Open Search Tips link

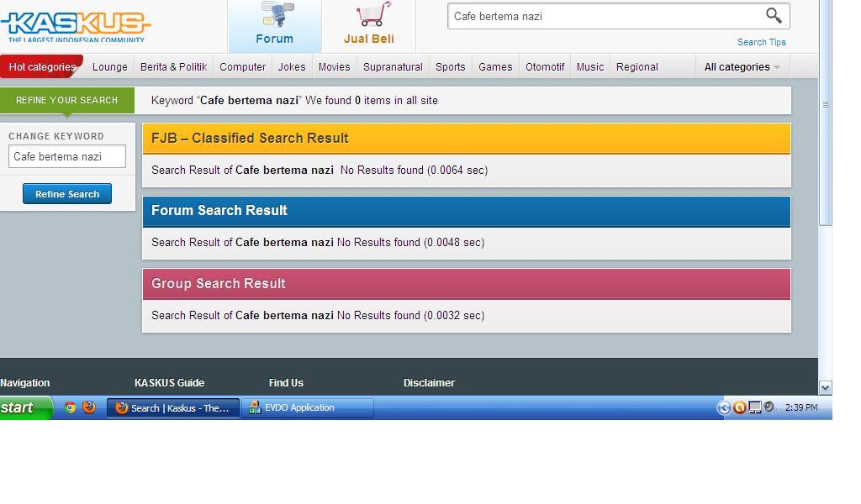pyautogui.click(x=761, y=42)
